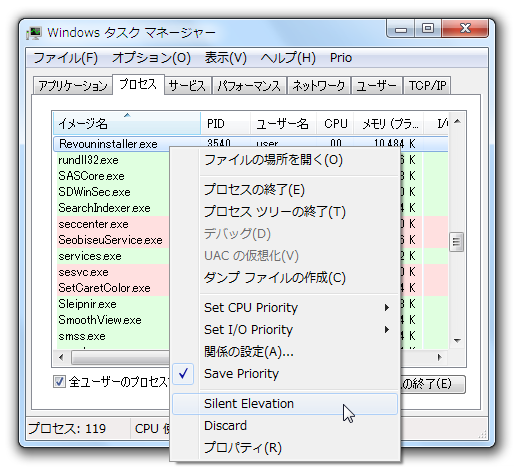Sort by PID column header

coord(225,124)
